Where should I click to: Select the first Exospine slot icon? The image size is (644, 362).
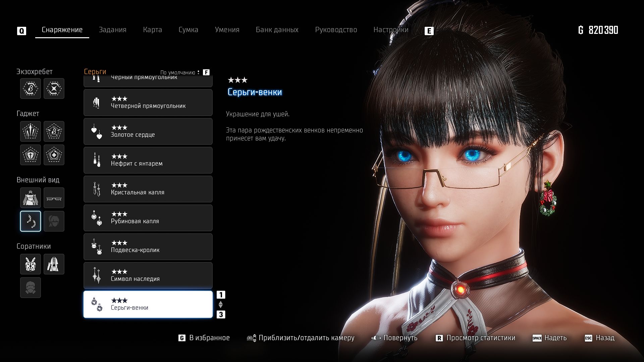coord(31,88)
